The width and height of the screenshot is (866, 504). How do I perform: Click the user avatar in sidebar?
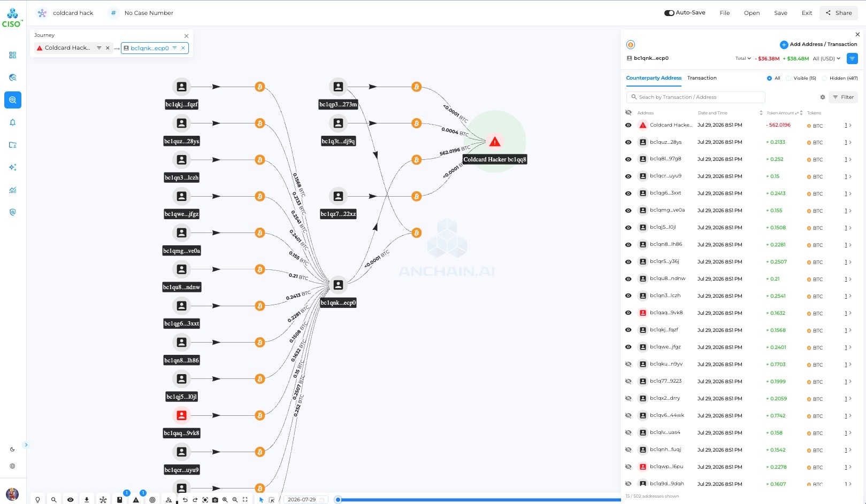(12, 494)
